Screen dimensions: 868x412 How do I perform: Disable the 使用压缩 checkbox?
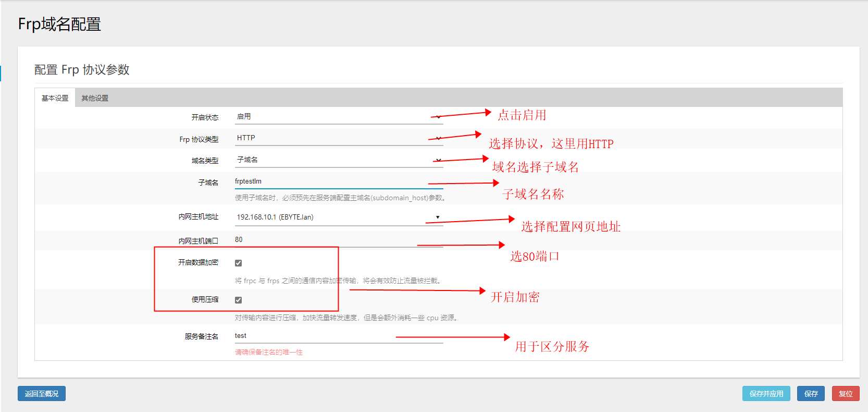239,300
